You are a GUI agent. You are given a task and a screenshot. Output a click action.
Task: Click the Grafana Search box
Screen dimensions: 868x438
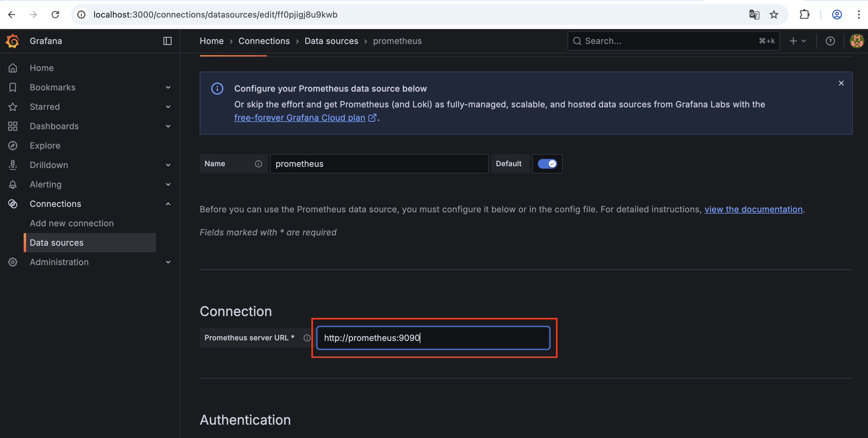point(673,41)
